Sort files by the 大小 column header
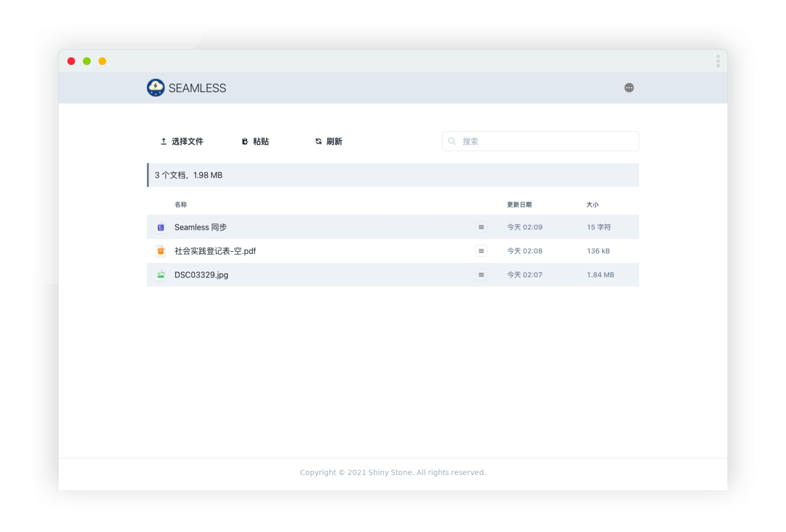The image size is (786, 532). (x=593, y=204)
